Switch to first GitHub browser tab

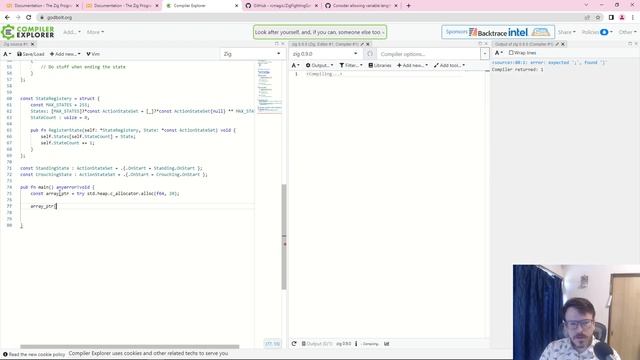pyautogui.click(x=281, y=6)
